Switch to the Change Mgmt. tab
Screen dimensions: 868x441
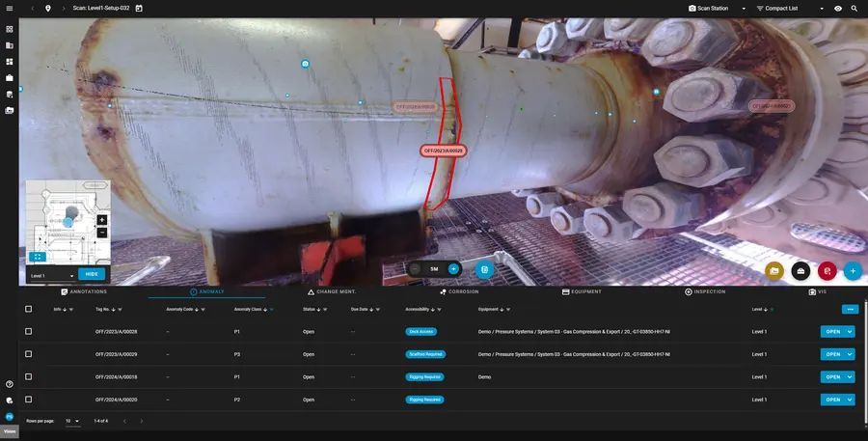[x=332, y=291]
